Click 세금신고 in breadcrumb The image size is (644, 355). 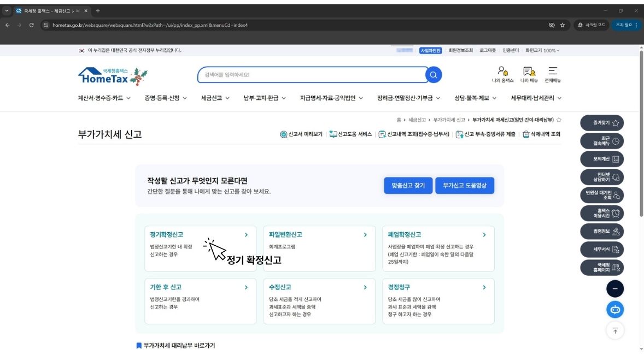(417, 120)
